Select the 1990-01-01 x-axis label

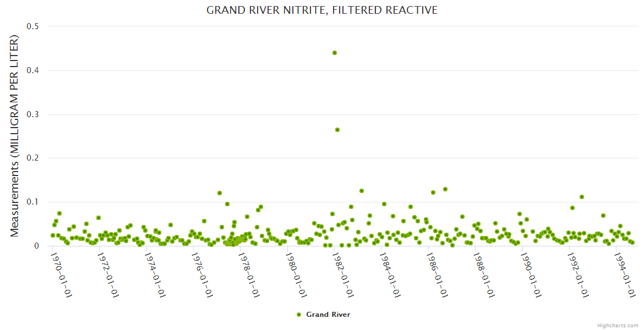click(530, 274)
